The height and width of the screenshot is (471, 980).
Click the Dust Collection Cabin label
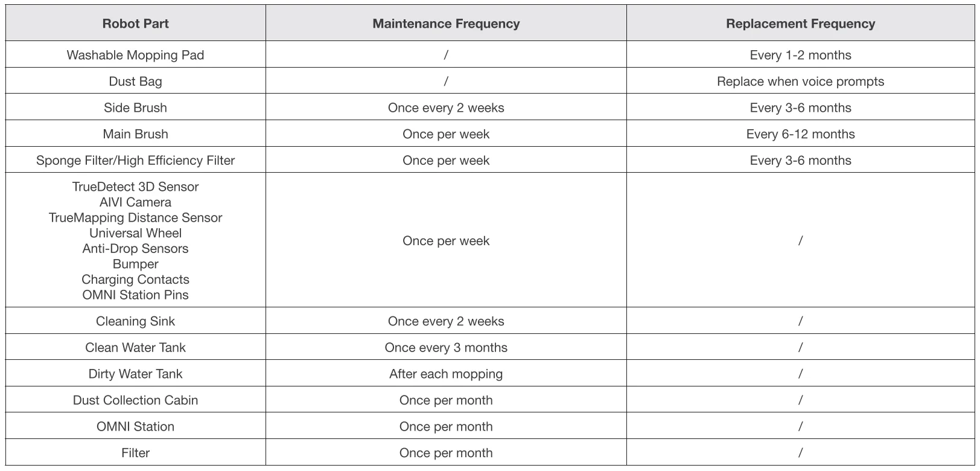135,400
